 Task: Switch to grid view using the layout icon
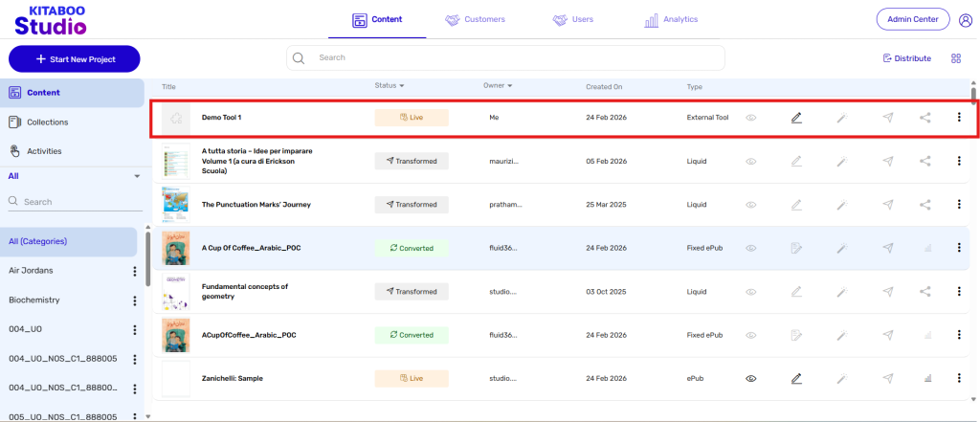coord(956,58)
